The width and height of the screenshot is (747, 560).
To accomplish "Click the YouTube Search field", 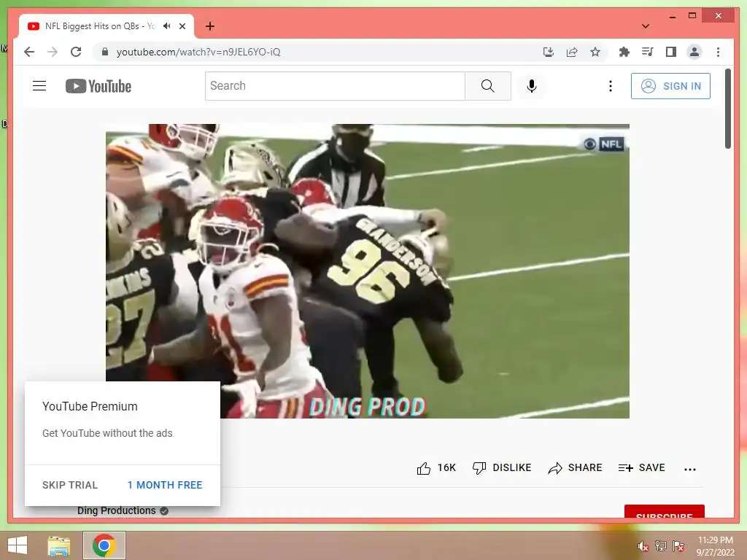I will pos(335,86).
